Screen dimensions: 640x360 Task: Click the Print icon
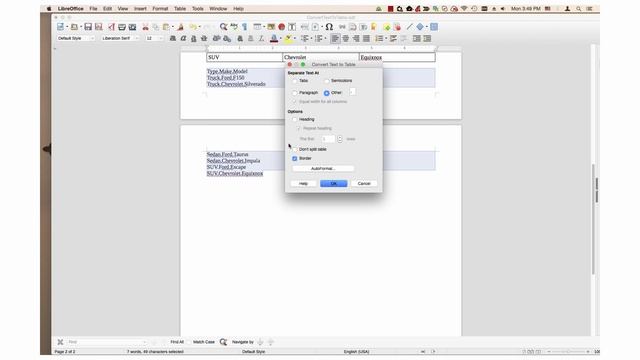122,27
